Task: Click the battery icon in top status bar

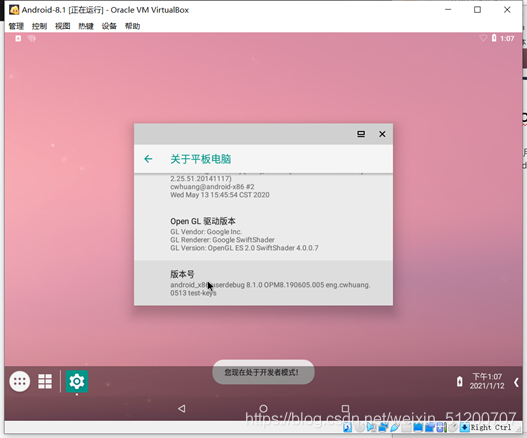Action: [x=494, y=38]
